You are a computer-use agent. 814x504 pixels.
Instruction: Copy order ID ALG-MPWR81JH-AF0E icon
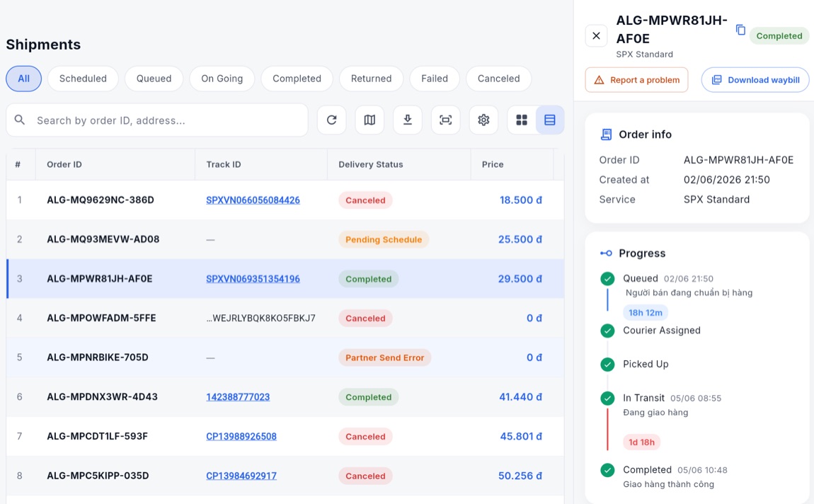click(741, 30)
